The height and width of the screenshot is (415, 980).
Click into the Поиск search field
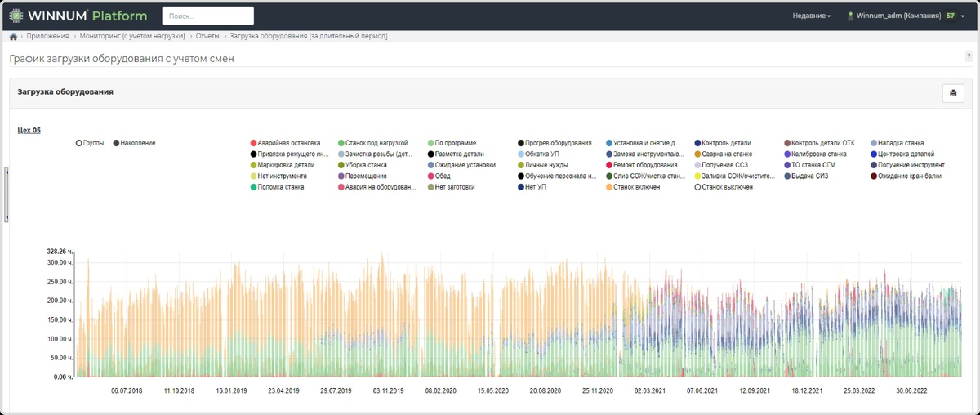coord(208,16)
